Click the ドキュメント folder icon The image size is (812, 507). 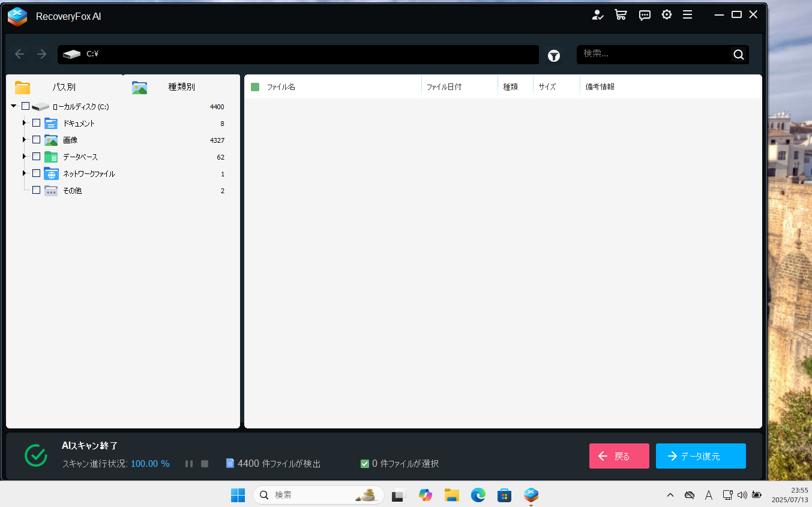[x=51, y=124]
